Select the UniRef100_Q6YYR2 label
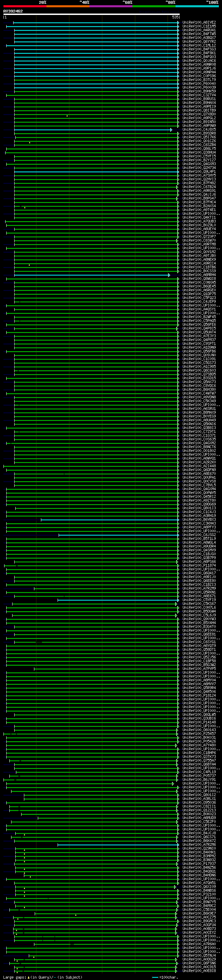Screen dimensions: 222x980 click(x=199, y=41)
